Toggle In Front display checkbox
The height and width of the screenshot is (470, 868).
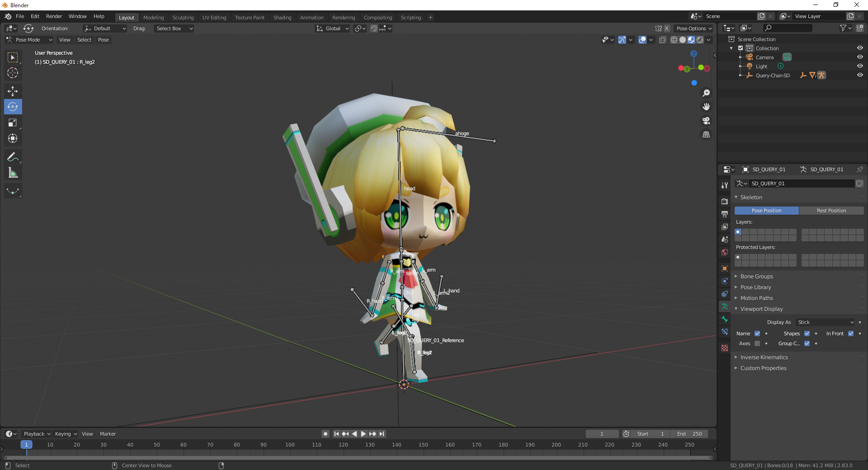click(851, 334)
